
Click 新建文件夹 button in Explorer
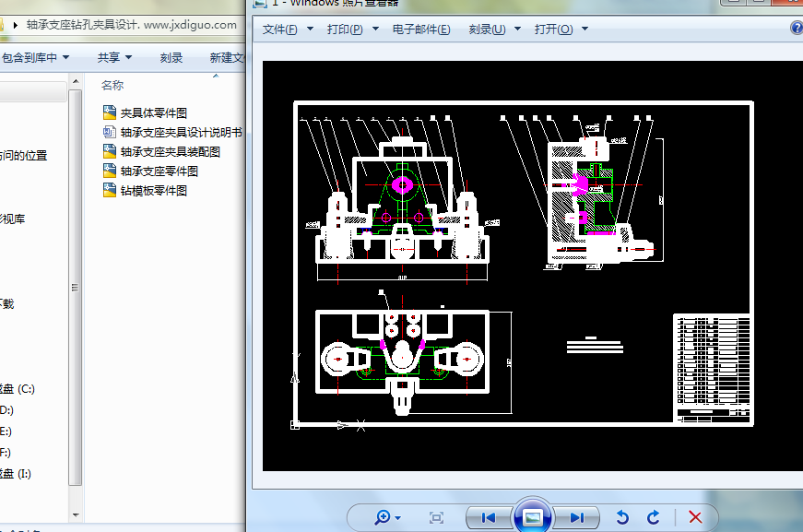pos(228,58)
